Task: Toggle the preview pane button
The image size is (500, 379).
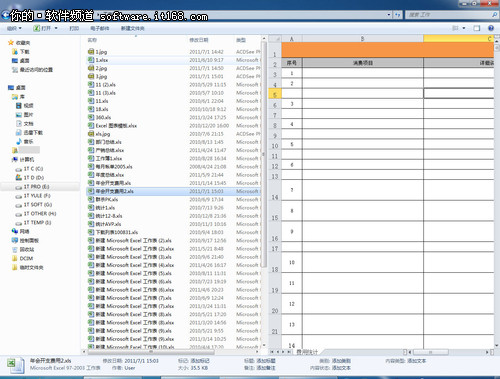Action: [477, 28]
